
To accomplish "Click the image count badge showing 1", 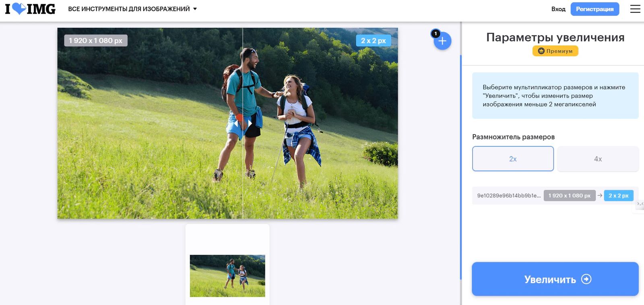I will 436,33.
